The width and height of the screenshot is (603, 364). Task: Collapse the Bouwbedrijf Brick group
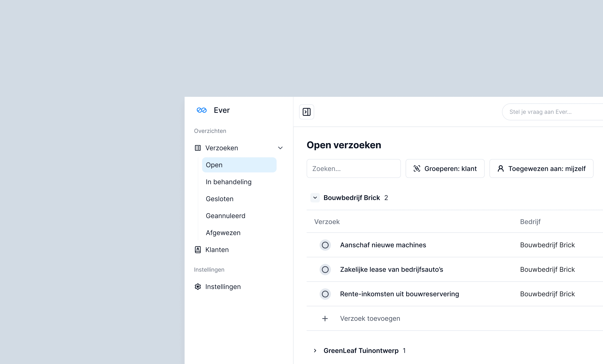click(x=315, y=198)
